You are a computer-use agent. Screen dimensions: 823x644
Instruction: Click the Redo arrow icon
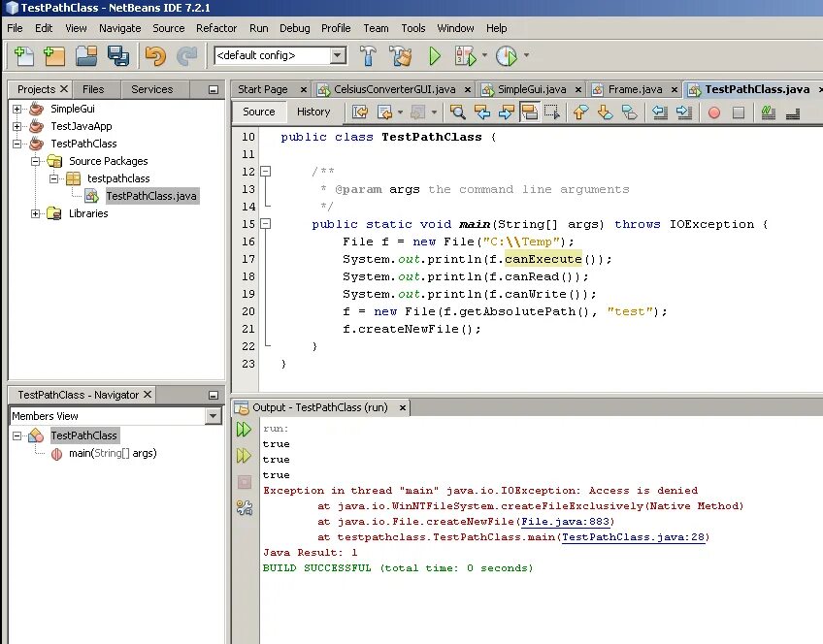point(187,55)
